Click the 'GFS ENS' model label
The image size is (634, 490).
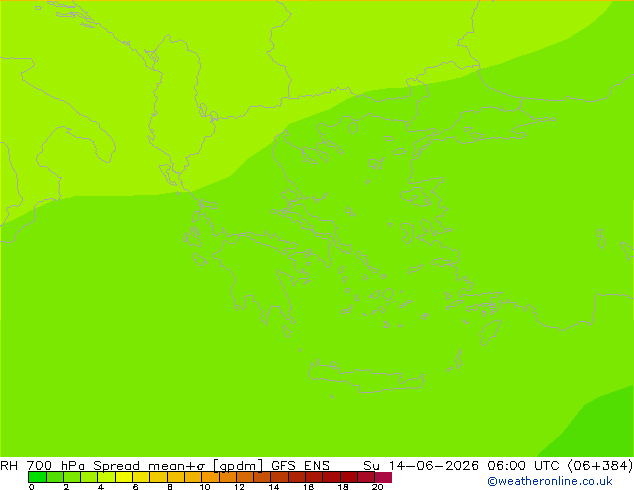[300, 466]
